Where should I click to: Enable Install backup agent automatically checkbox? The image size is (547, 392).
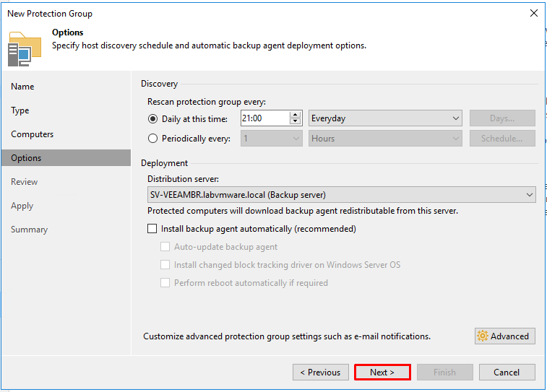152,229
